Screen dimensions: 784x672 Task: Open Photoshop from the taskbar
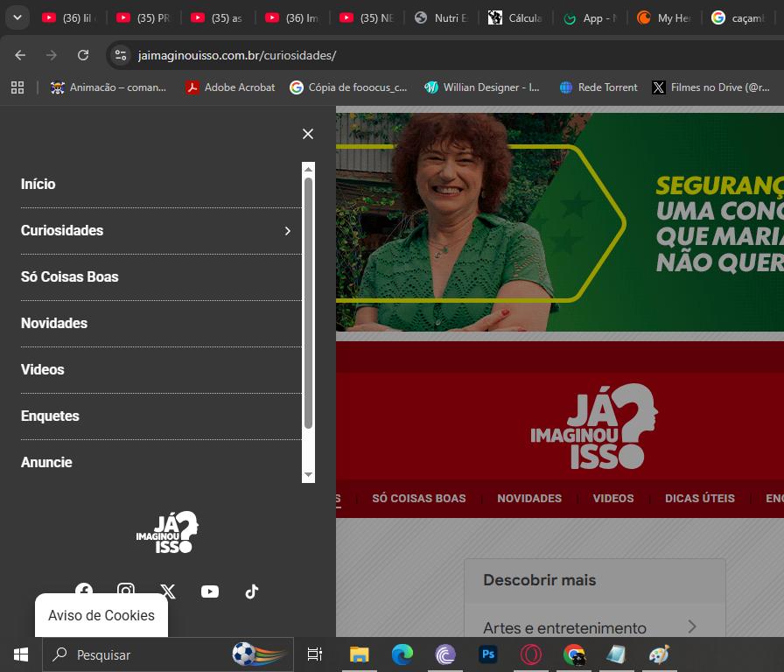tap(488, 654)
